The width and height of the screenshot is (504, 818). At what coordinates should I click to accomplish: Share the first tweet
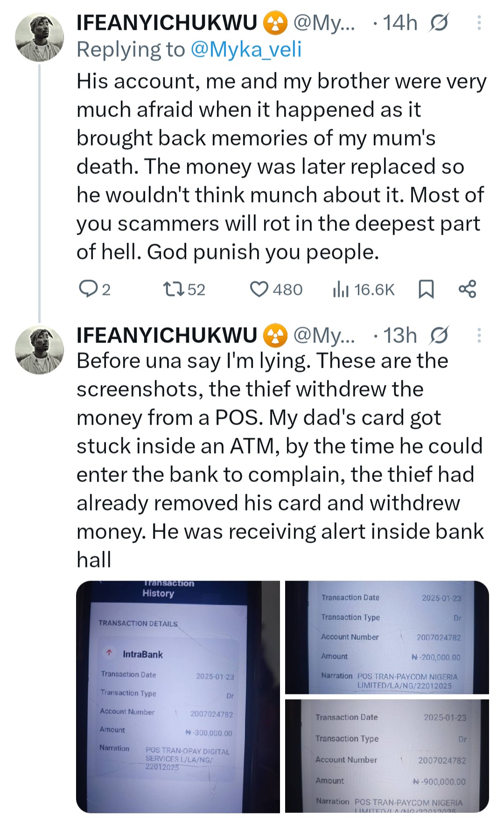pyautogui.click(x=467, y=289)
